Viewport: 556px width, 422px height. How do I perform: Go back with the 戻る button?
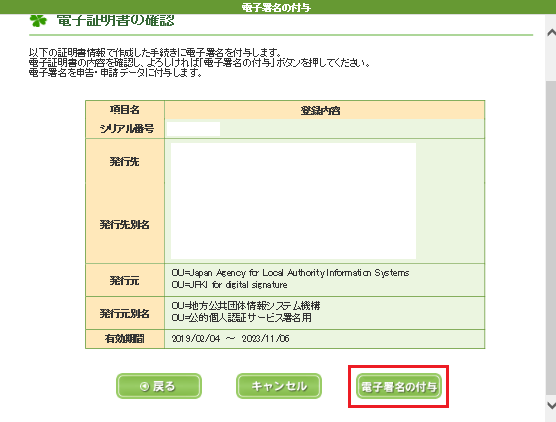pos(159,386)
